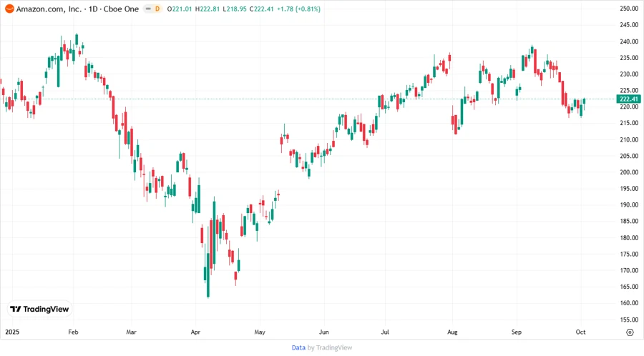Open the 'Data' link in footer
This screenshot has width=644, height=356.
point(298,347)
